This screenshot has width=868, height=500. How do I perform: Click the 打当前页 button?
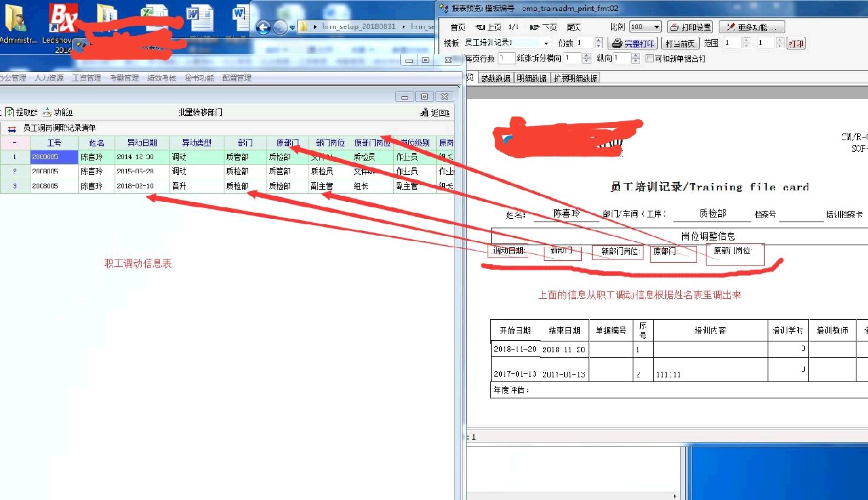coord(679,43)
